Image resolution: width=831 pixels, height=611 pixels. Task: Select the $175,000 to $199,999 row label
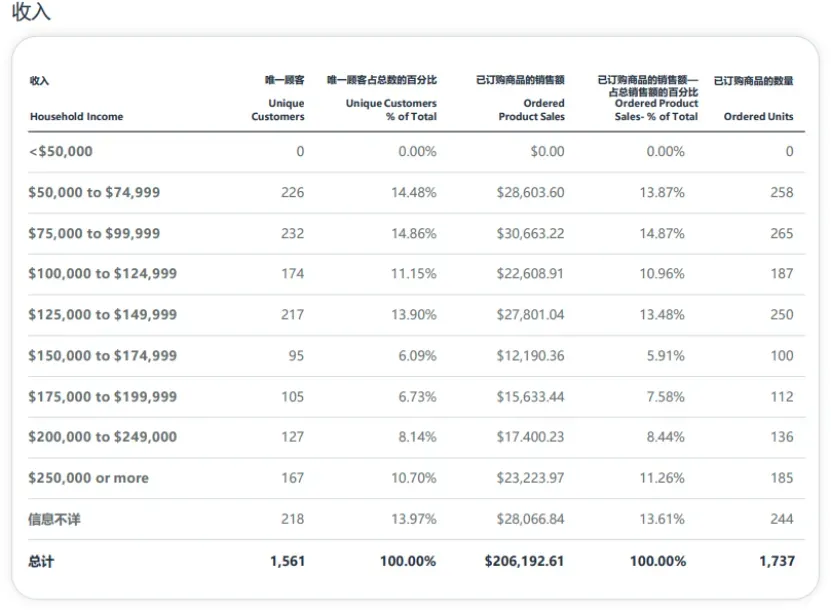click(102, 396)
